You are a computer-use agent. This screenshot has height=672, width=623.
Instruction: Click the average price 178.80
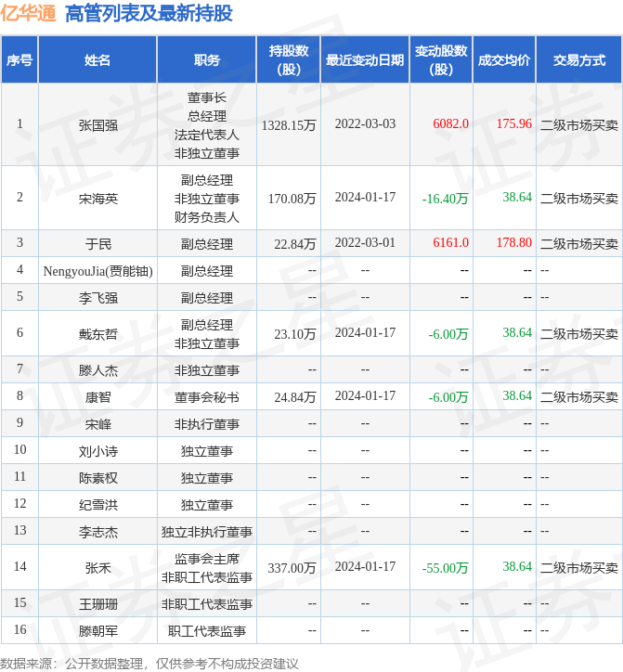514,242
